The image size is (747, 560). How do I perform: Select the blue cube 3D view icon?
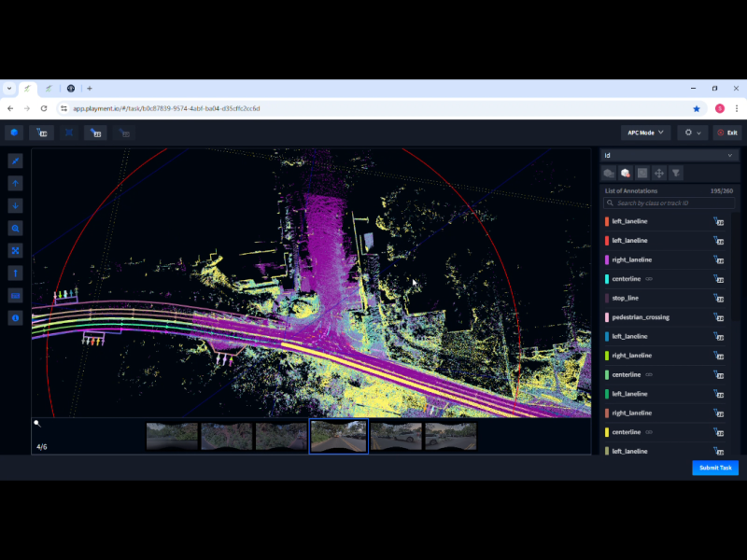[x=14, y=133]
